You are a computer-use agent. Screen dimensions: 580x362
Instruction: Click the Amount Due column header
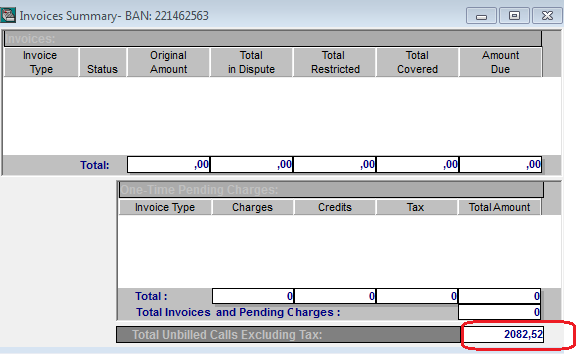pos(500,62)
